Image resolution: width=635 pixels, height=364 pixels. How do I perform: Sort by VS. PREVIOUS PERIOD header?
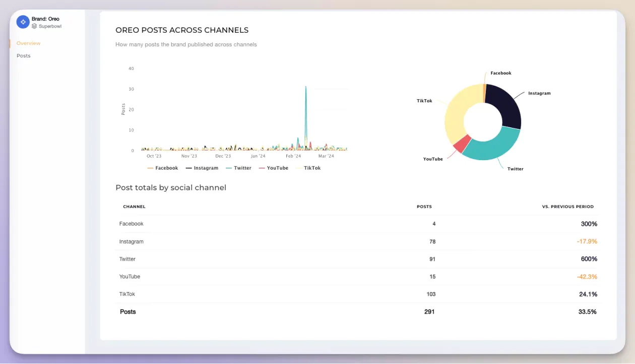pyautogui.click(x=568, y=206)
